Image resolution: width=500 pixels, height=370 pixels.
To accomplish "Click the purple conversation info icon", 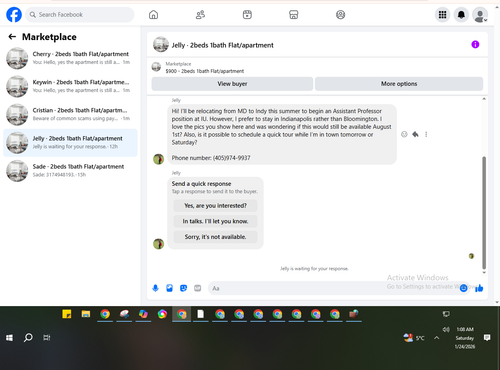I will click(475, 44).
